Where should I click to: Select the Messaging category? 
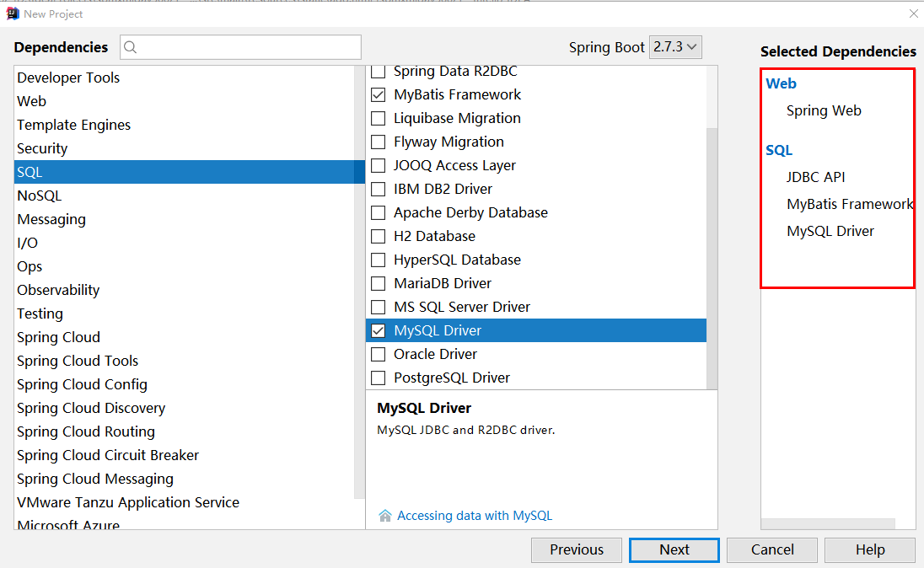point(184,219)
